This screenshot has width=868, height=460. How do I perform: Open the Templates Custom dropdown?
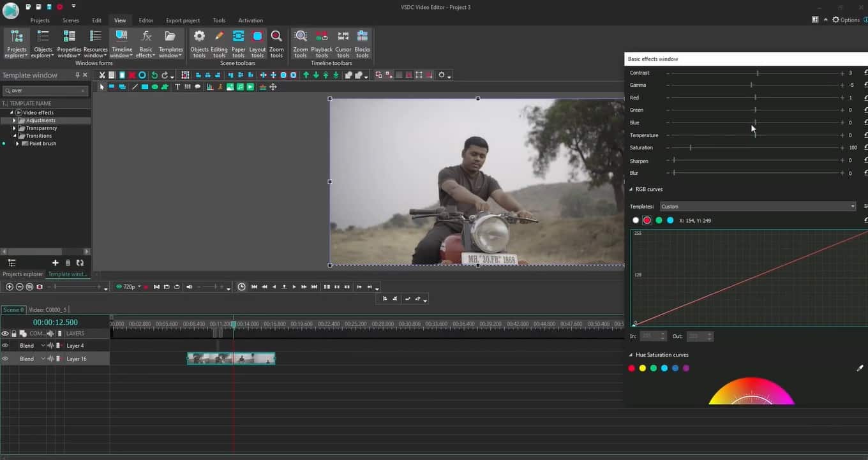[x=758, y=207]
